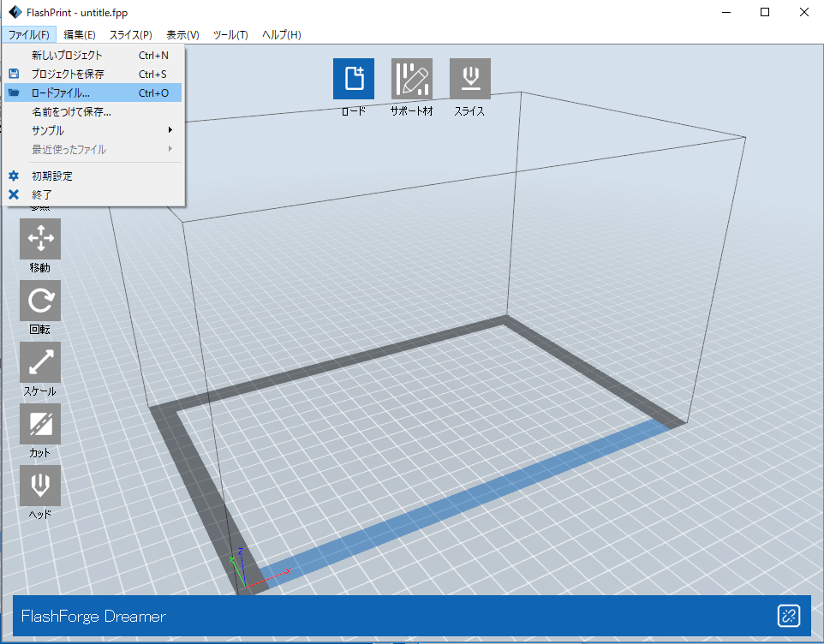
Task: Close the FlashPrint window
Action: tap(804, 12)
